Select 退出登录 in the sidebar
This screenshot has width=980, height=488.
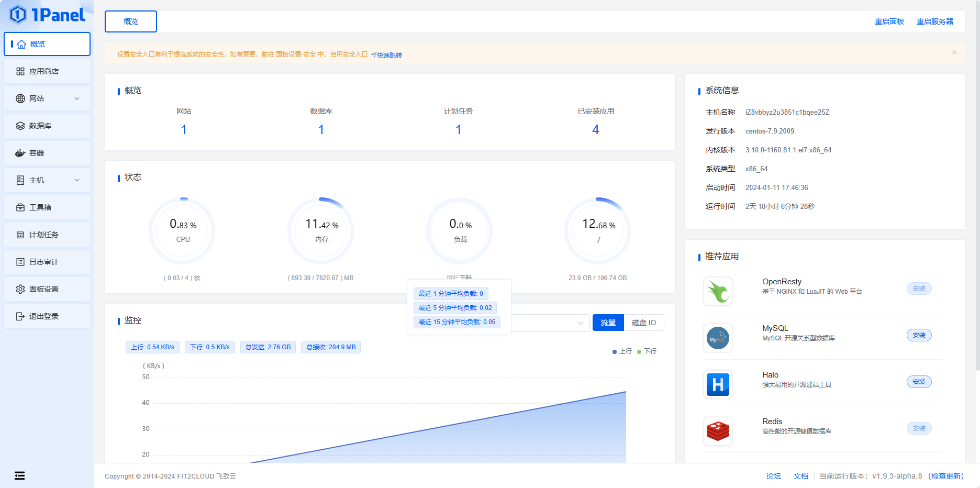[x=47, y=316]
